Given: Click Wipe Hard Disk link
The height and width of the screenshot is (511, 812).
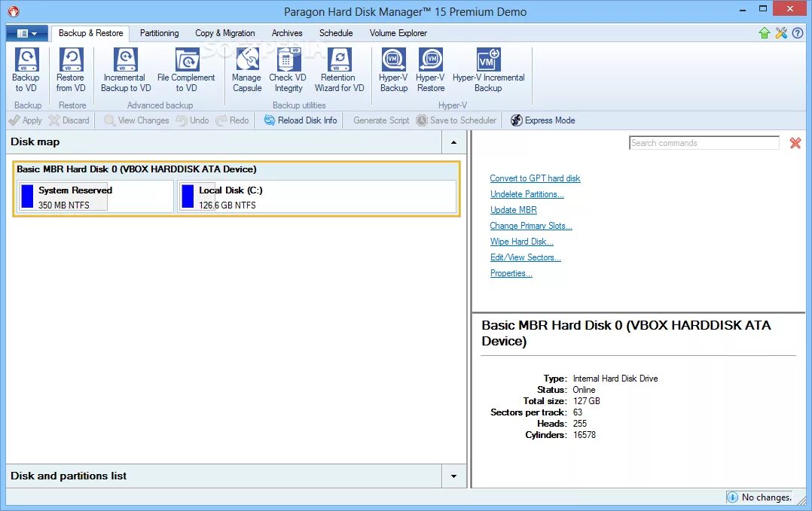Looking at the screenshot, I should [522, 242].
